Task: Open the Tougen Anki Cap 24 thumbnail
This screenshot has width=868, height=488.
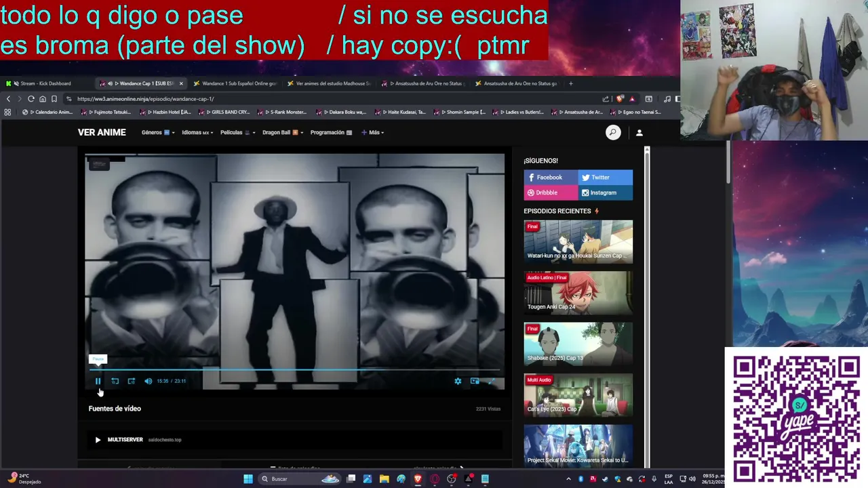Action: coord(578,293)
